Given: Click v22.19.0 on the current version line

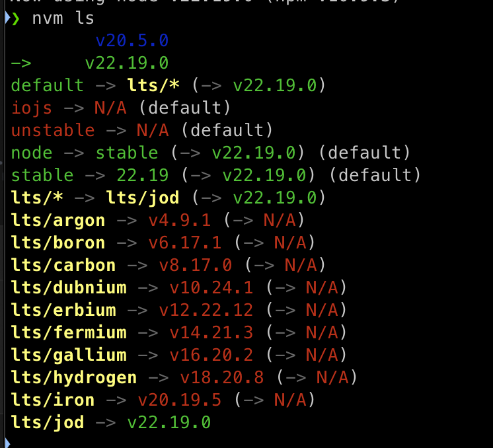Looking at the screenshot, I should pos(127,63).
